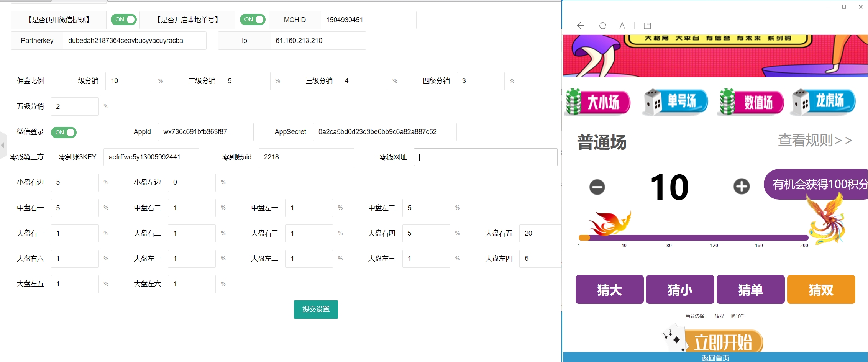Viewport: 868px width, 362px height.
Task: Focus the 一级分销 percentage field
Action: pyautogui.click(x=129, y=81)
